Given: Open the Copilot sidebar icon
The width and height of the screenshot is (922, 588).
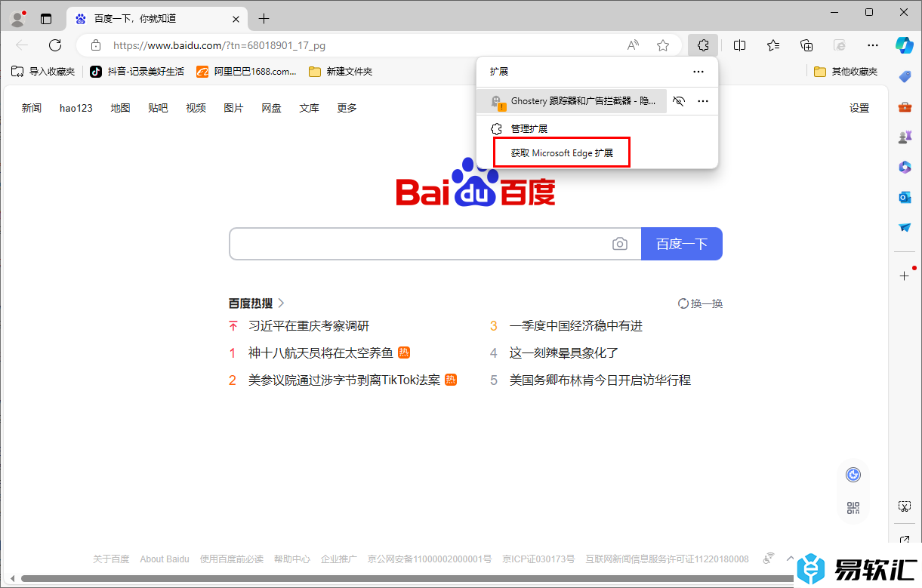Looking at the screenshot, I should pyautogui.click(x=905, y=45).
